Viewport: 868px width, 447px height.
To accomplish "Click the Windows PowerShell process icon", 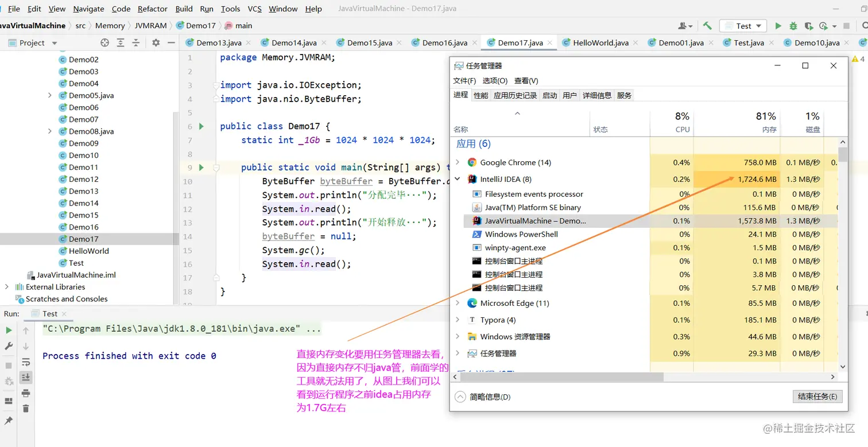I will pyautogui.click(x=476, y=234).
